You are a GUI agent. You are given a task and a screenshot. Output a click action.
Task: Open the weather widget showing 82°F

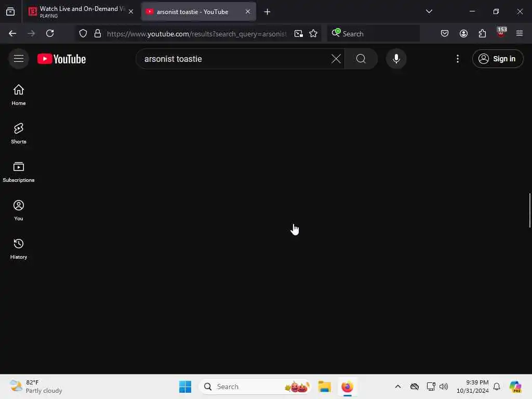click(x=36, y=387)
